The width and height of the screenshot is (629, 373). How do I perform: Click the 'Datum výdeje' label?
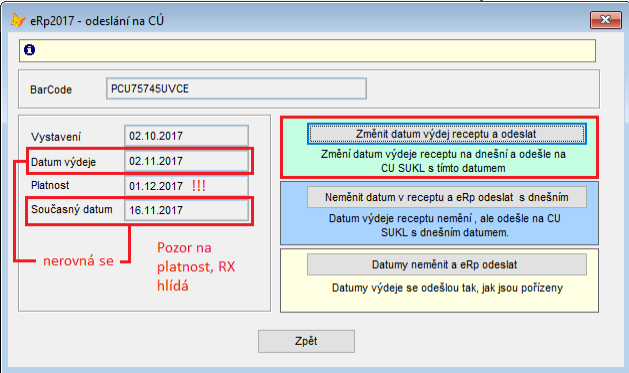[x=63, y=162]
